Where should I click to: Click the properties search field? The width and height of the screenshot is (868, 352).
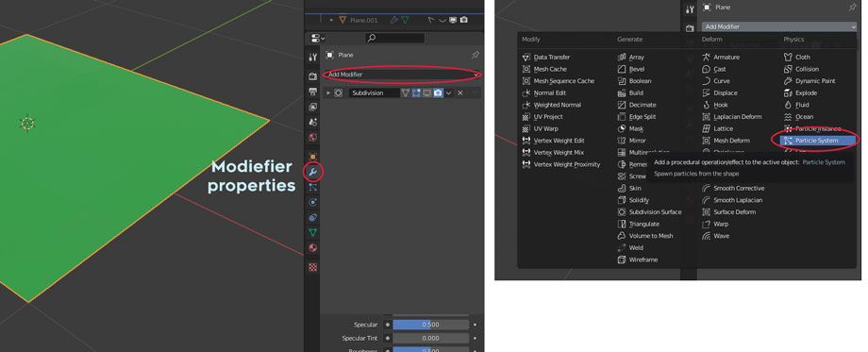click(x=395, y=38)
